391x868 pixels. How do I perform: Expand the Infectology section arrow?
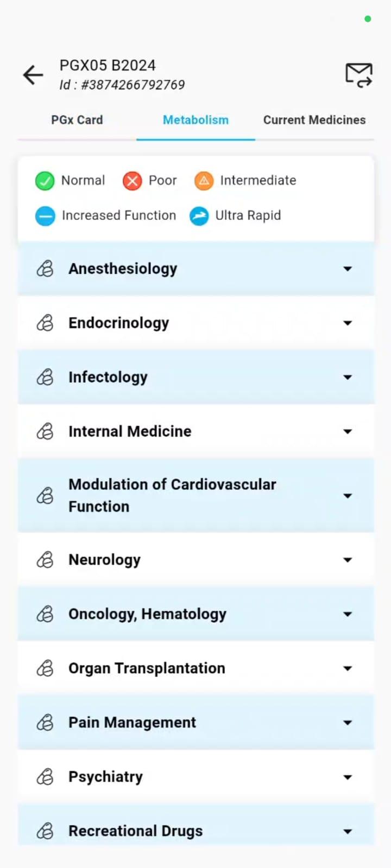click(x=348, y=377)
